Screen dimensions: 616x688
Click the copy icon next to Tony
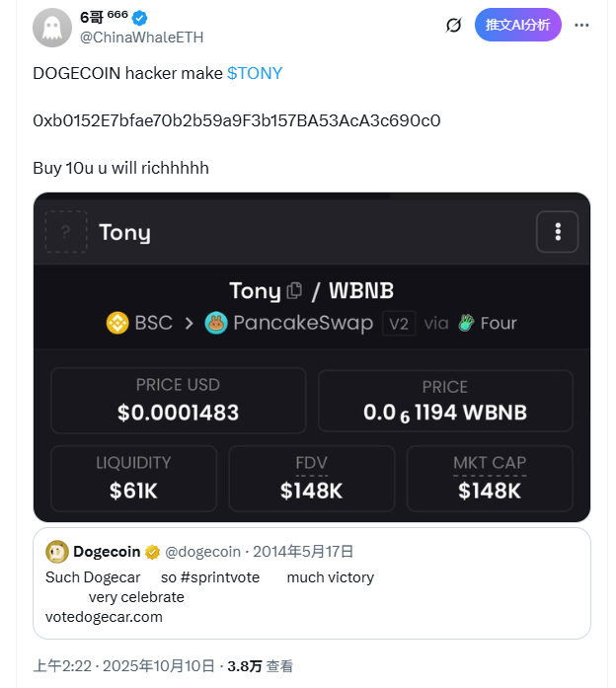(294, 291)
